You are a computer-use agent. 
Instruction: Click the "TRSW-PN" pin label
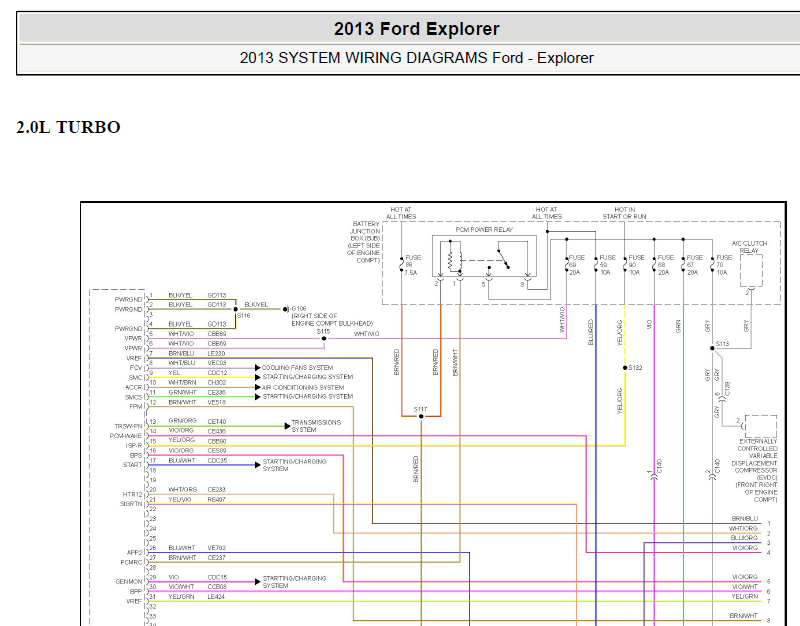(129, 426)
